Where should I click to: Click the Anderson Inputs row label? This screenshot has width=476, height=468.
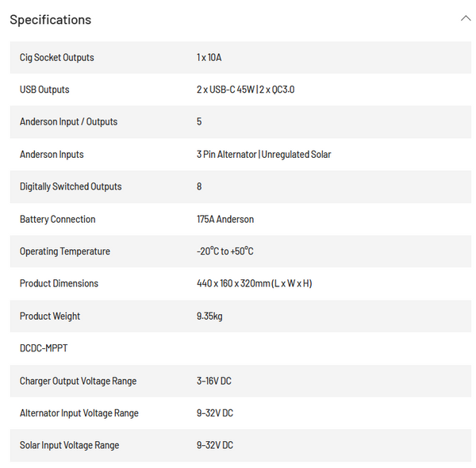tap(52, 154)
